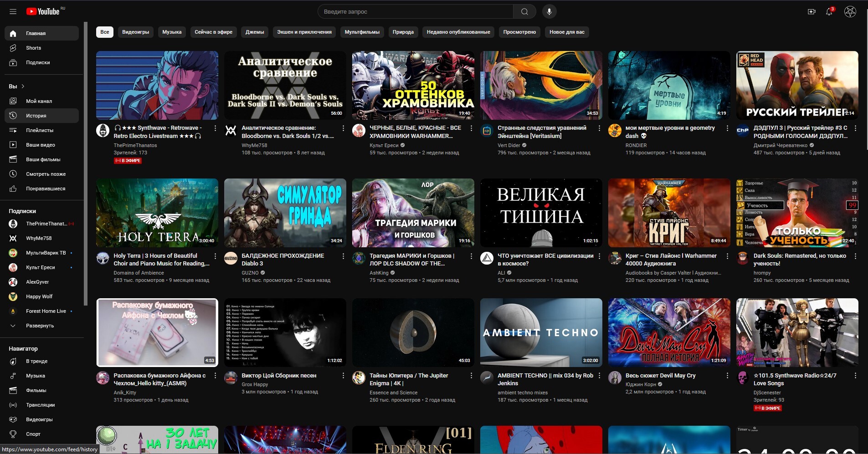
Task: Open Смотреть позже in the sidebar
Action: pos(41,174)
